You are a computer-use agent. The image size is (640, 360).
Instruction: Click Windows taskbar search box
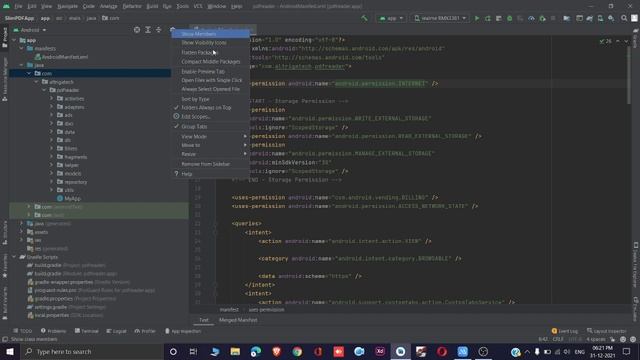92,351
